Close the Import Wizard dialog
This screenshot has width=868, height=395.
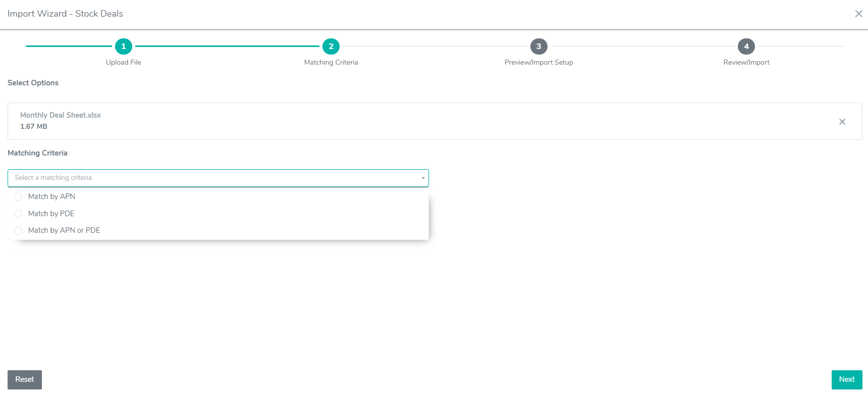coord(858,14)
